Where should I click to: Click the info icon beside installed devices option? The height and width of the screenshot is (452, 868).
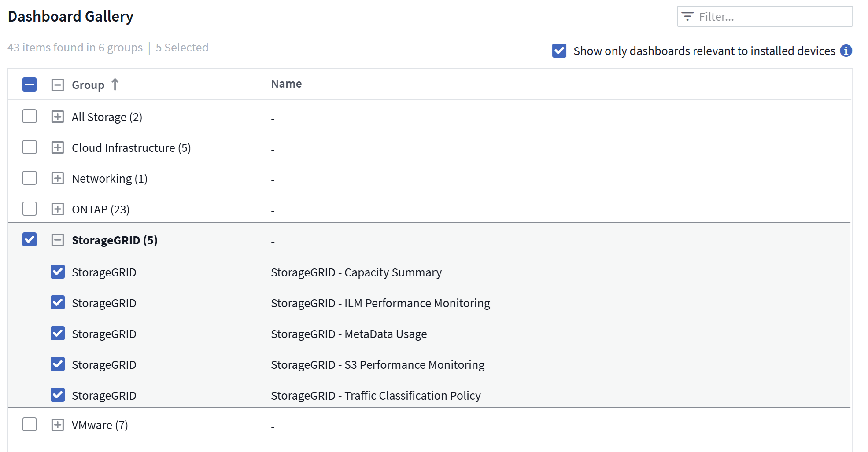[846, 51]
